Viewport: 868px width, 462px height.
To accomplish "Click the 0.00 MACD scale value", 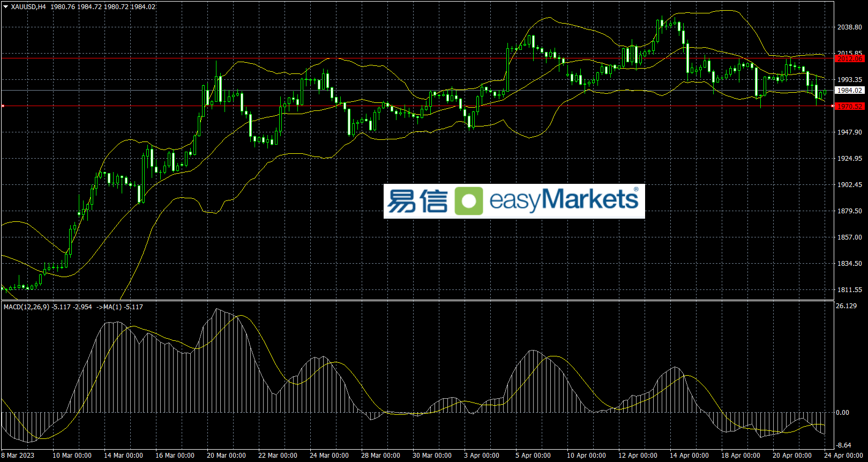I will [843, 413].
